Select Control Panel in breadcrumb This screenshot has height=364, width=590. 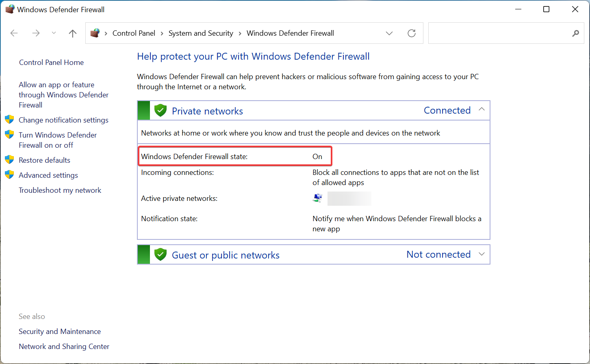134,33
